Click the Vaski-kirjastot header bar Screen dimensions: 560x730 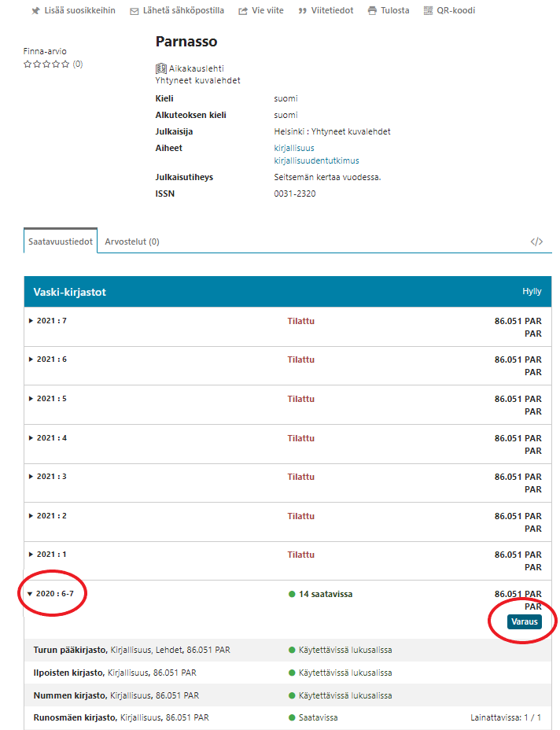tap(287, 292)
